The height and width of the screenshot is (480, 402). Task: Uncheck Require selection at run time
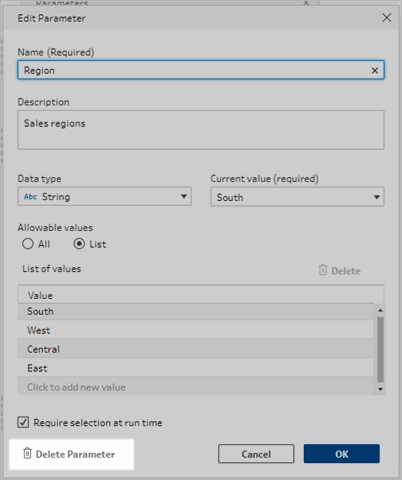click(x=23, y=422)
